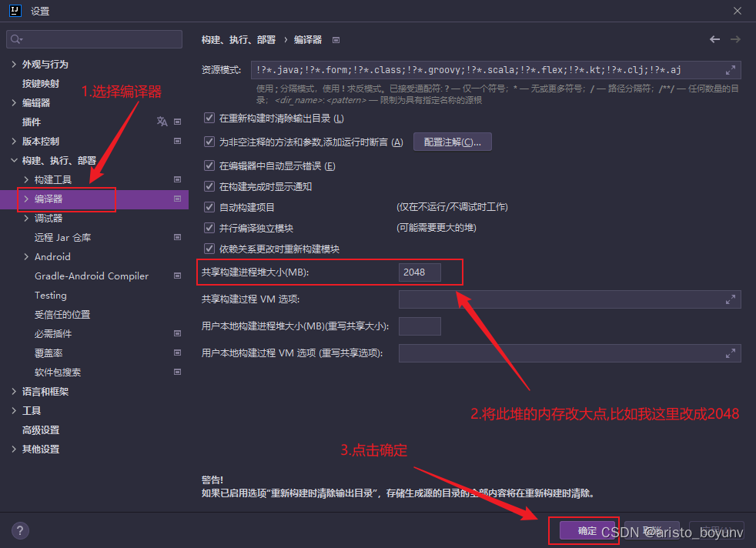Click the 用户本地构建进程堆大小 input field
Viewport: 756px width, 548px height.
(420, 326)
